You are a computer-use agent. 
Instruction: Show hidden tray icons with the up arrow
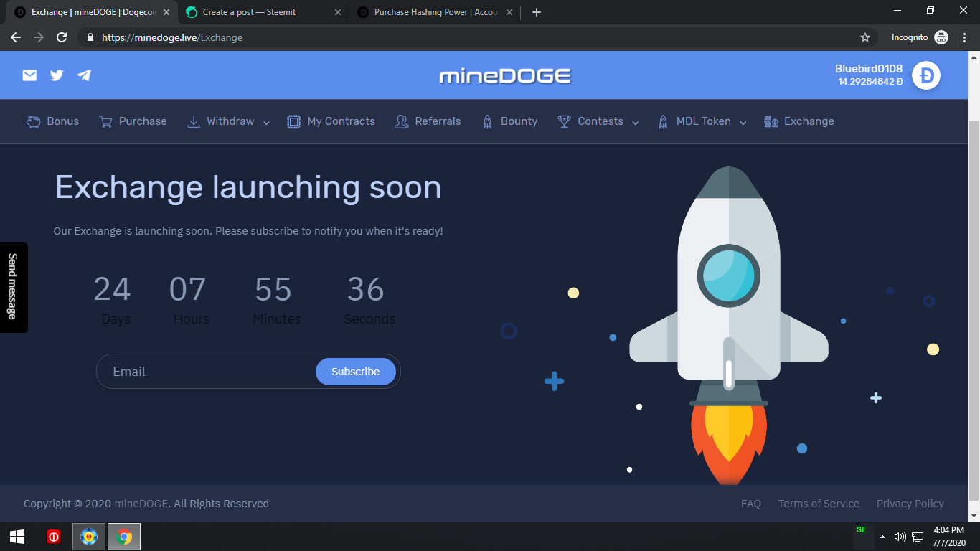[x=882, y=537]
